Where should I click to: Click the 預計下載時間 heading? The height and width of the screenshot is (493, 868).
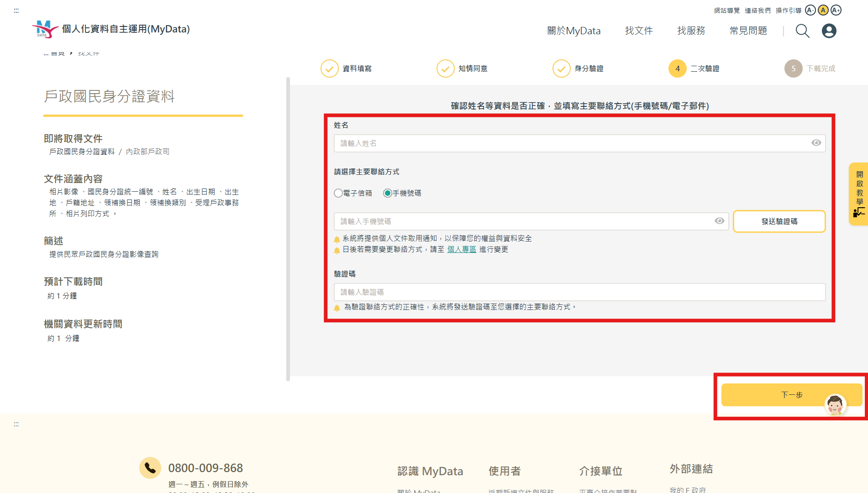[x=73, y=282]
